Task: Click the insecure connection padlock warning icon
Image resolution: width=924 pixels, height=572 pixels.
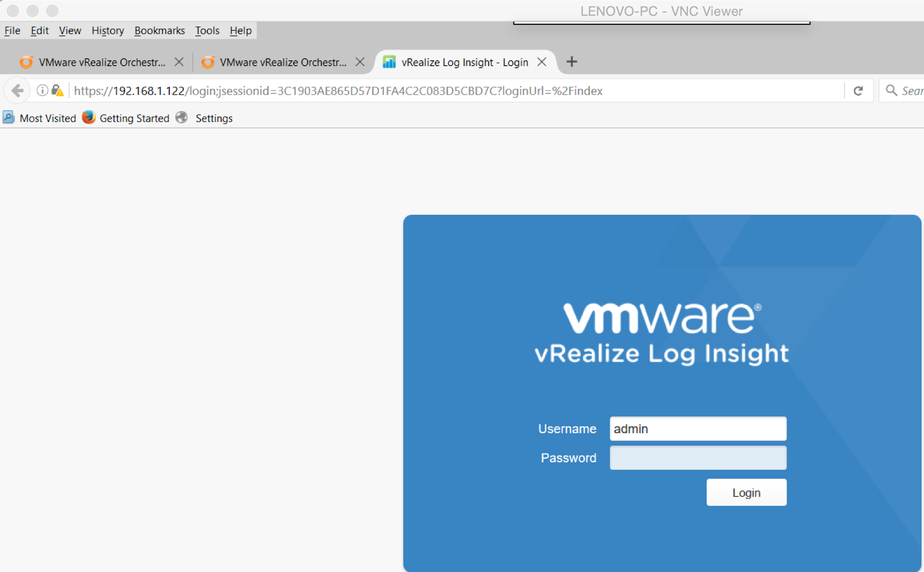Action: click(x=57, y=90)
